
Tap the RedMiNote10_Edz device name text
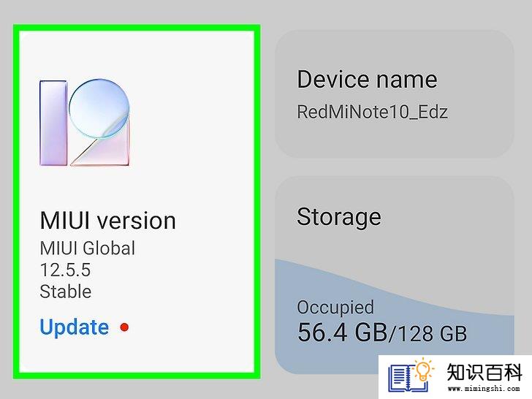372,112
